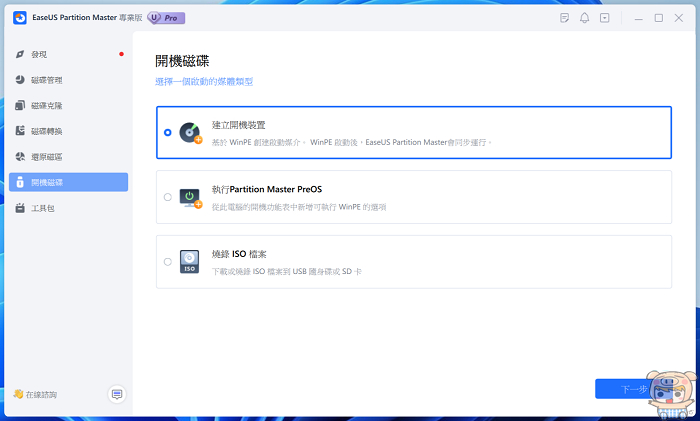Select the 燒錄 ISO 檔案 radio option

167,262
